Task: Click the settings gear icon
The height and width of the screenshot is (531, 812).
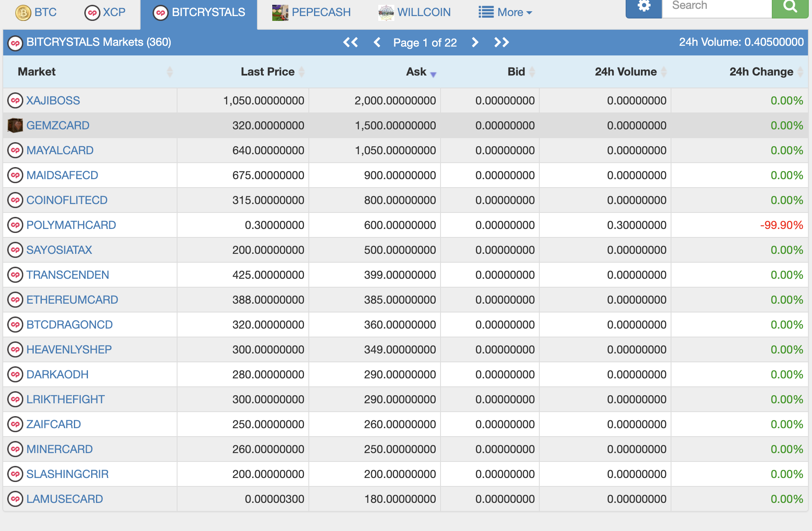Action: 644,6
